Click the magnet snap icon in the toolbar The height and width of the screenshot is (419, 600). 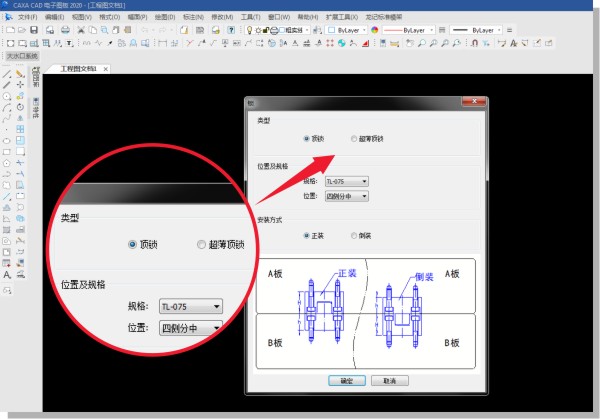point(474,43)
